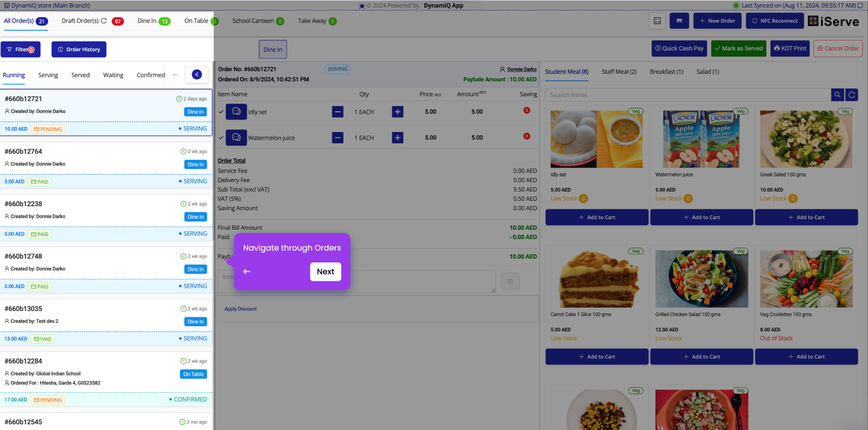Screen dimensions: 868x430
Task: Click the table layout icon in header
Action: [x=657, y=21]
